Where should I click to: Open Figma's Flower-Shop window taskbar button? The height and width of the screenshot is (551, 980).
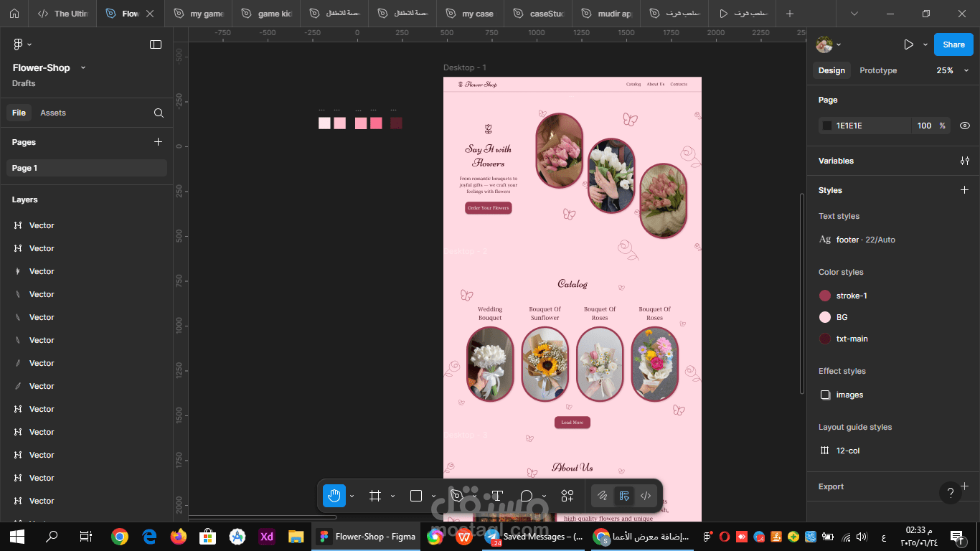(x=366, y=536)
